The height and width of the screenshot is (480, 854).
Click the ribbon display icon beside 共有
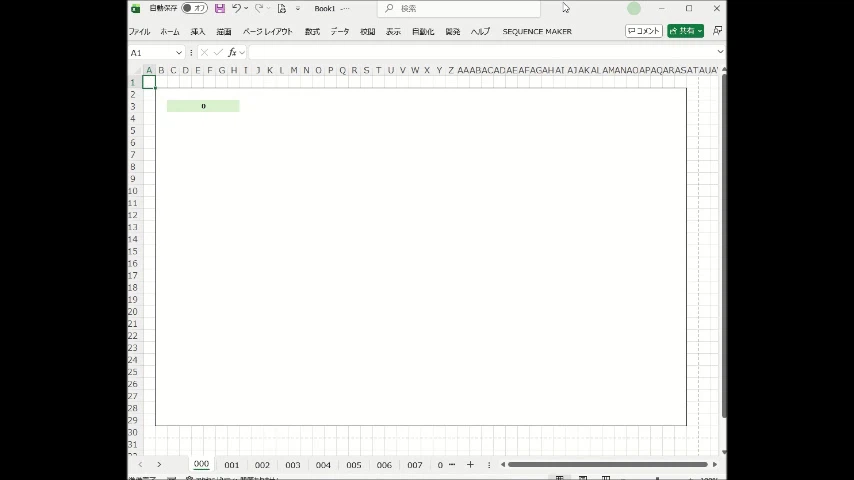pyautogui.click(x=717, y=31)
